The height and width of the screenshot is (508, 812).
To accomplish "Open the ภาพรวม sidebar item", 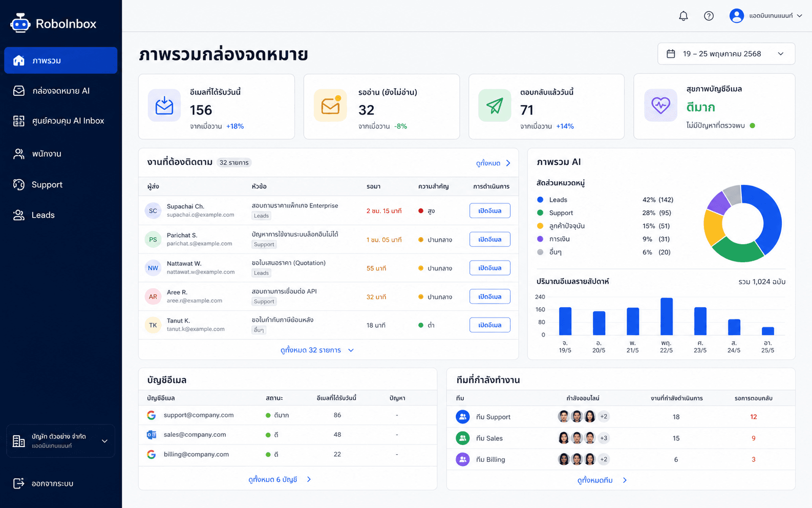I will 61,60.
